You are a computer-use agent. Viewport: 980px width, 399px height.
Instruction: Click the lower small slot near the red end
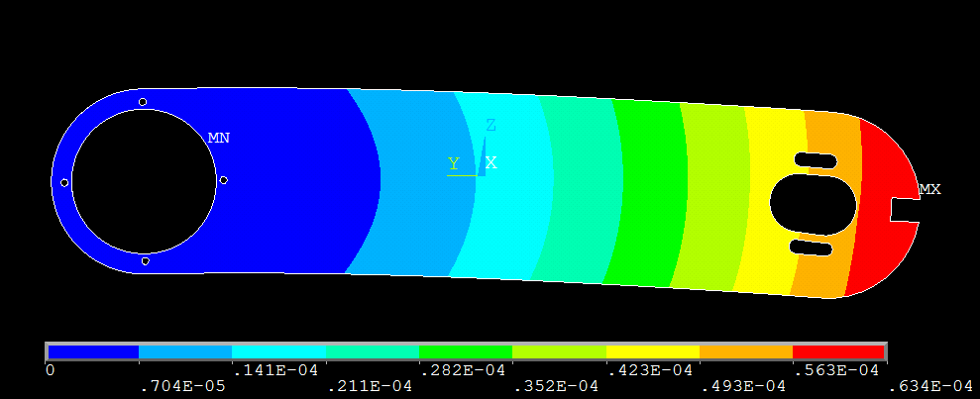coord(811,248)
